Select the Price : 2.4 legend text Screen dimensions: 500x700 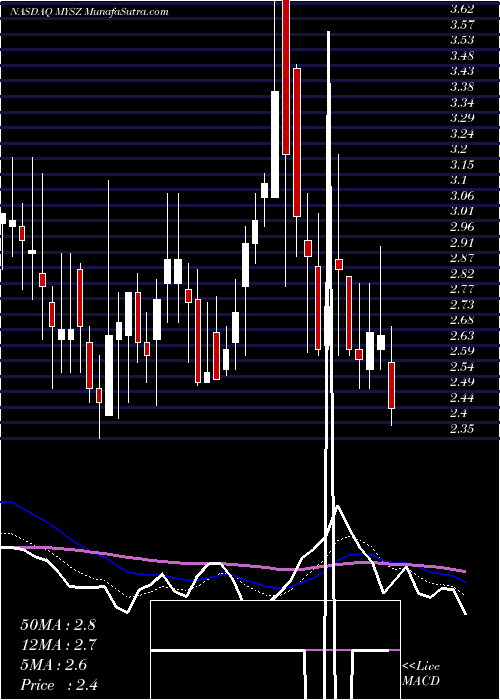(58, 685)
